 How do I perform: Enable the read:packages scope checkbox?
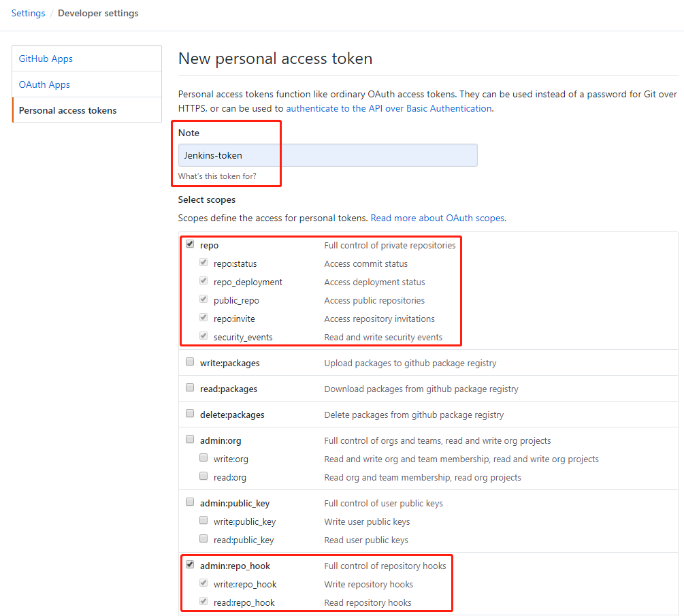pos(189,387)
